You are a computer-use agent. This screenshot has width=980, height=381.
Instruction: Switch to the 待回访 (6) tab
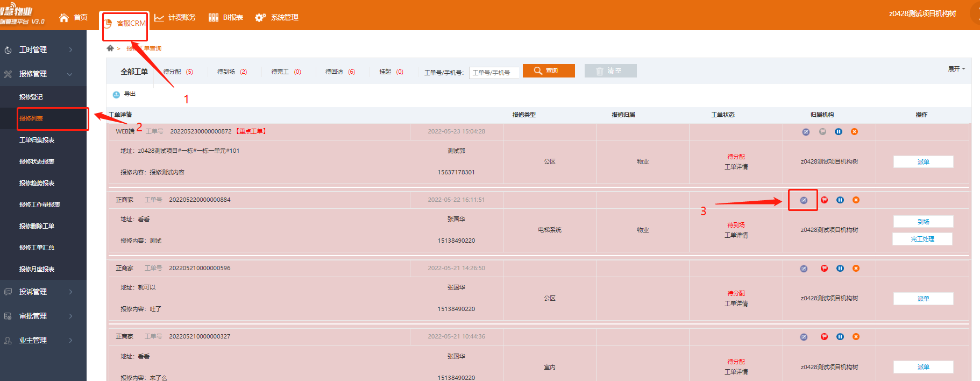coord(340,72)
